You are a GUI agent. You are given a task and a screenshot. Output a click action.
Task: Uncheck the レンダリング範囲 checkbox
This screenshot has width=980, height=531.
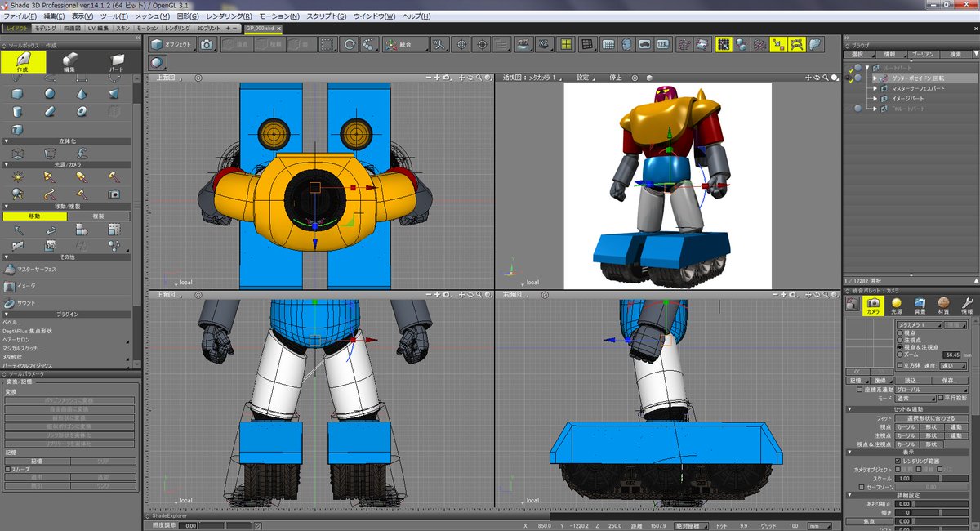tap(899, 461)
